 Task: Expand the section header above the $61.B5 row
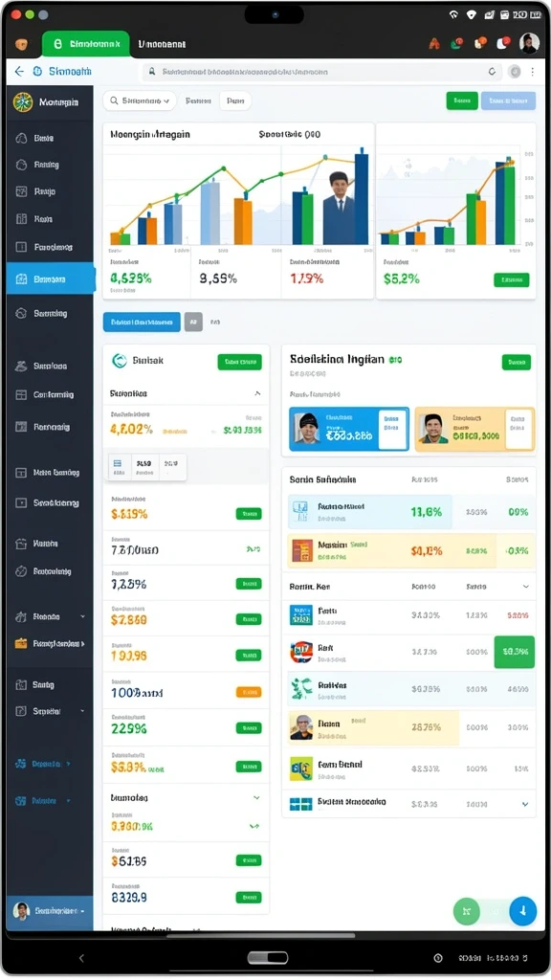256,798
